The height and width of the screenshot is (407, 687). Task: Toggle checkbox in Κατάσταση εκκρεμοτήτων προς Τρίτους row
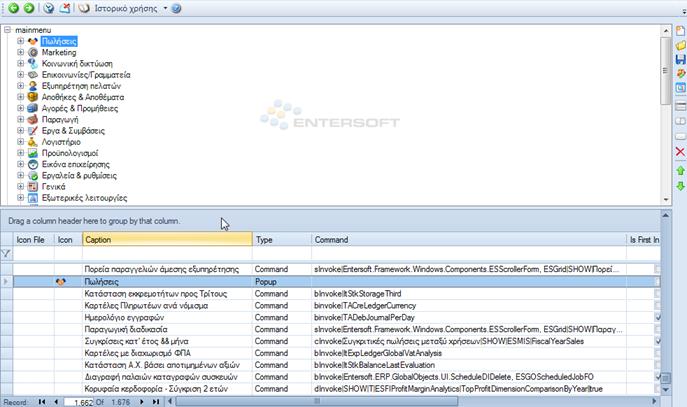[658, 294]
